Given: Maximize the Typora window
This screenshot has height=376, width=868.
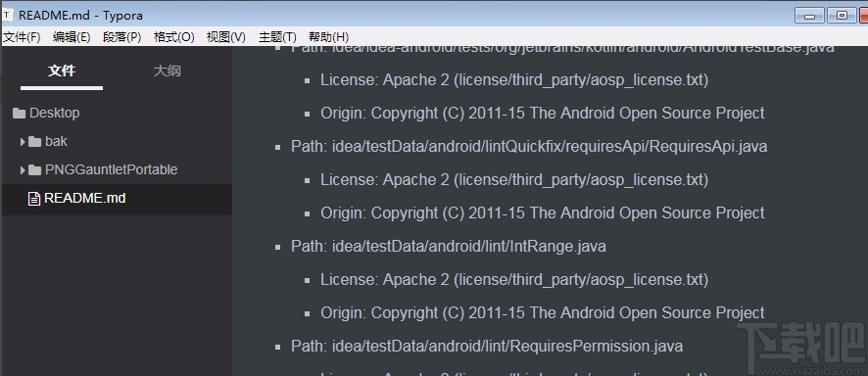Looking at the screenshot, I should [x=842, y=16].
